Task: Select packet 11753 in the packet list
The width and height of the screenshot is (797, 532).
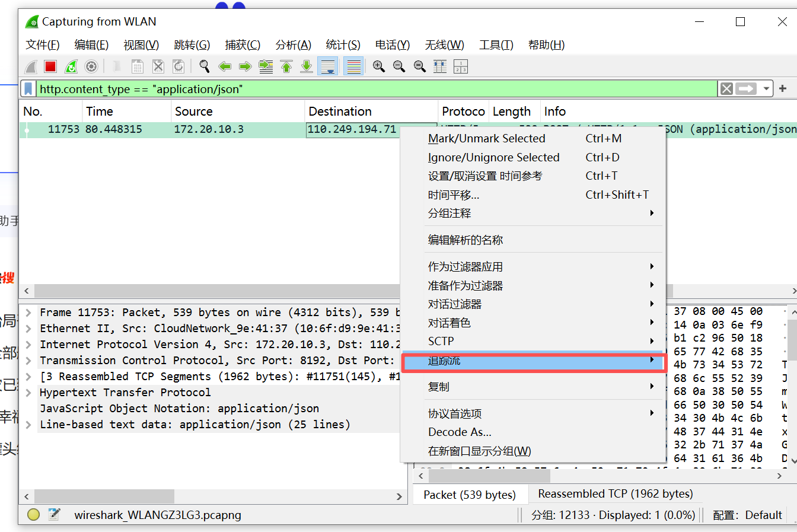Action: [x=210, y=129]
